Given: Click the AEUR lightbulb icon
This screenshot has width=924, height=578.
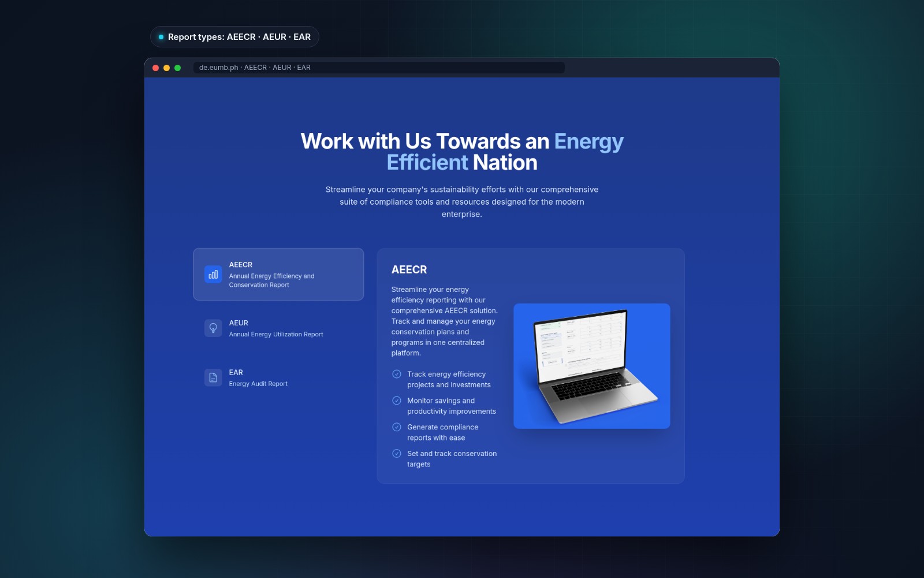Looking at the screenshot, I should (213, 328).
